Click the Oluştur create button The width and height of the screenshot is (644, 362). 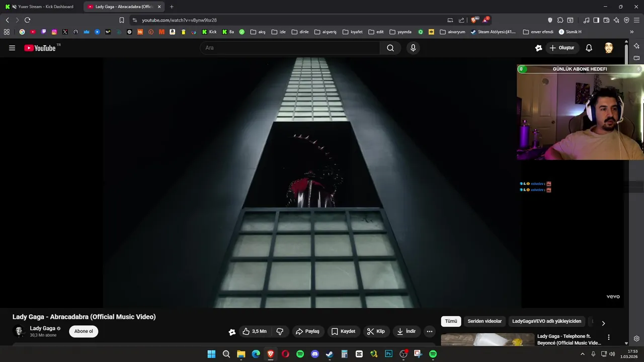point(561,48)
